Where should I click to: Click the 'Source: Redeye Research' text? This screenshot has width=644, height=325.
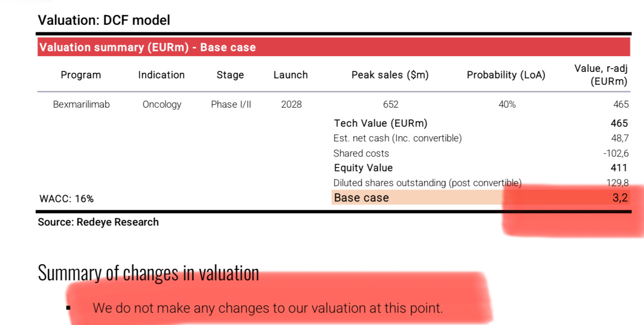[98, 222]
